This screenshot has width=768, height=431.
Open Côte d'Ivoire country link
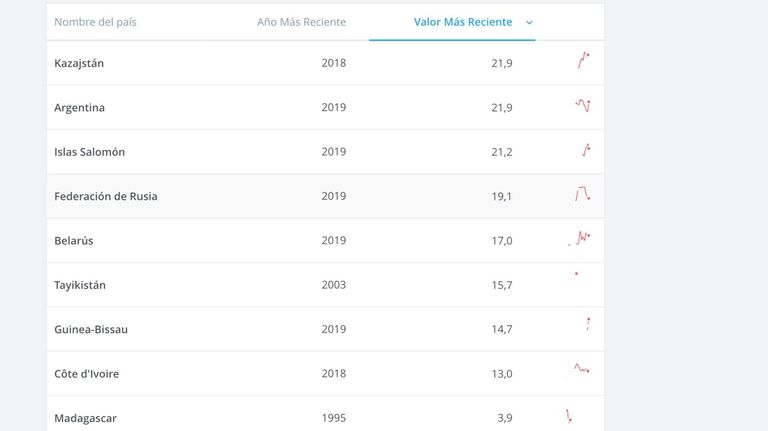(86, 374)
